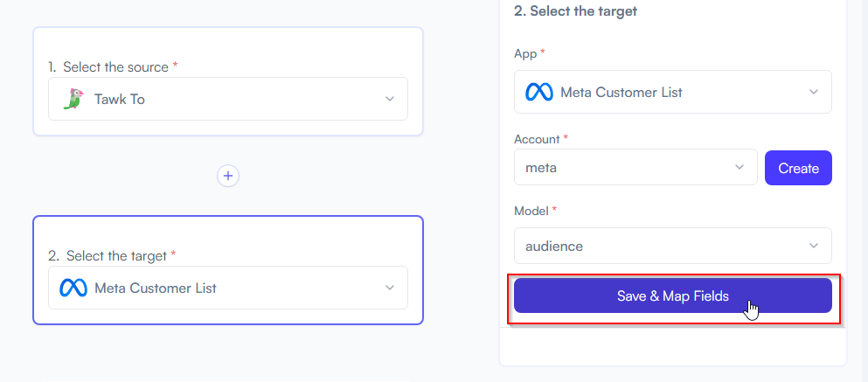868x382 pixels.
Task: Click Save & Map Fields button
Action: pos(672,295)
